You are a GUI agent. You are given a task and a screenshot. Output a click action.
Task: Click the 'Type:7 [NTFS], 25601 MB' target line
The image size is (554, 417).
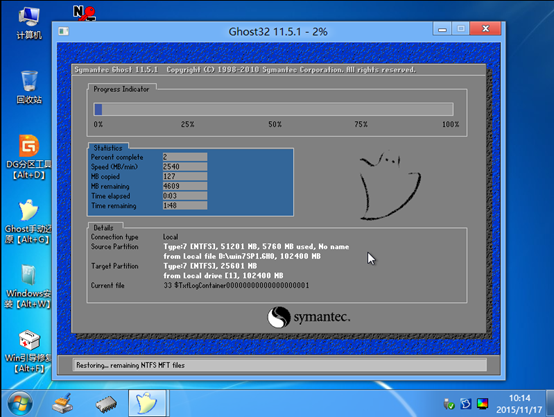tap(210, 266)
